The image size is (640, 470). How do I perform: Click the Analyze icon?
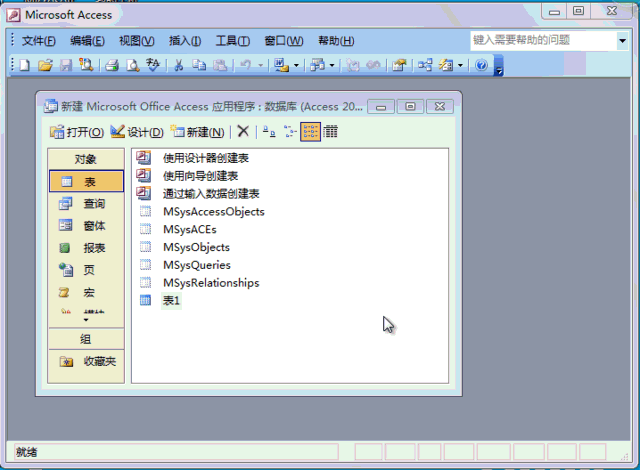click(317, 65)
